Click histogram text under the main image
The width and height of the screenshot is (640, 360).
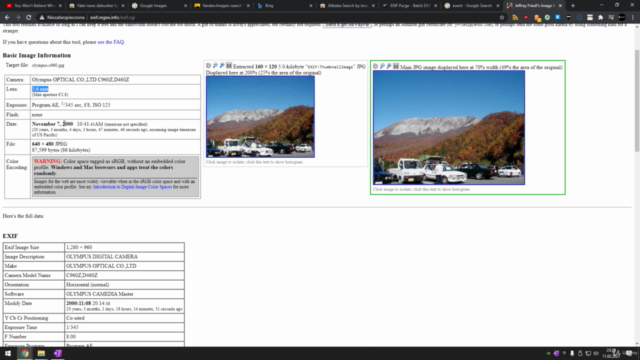pos(421,189)
